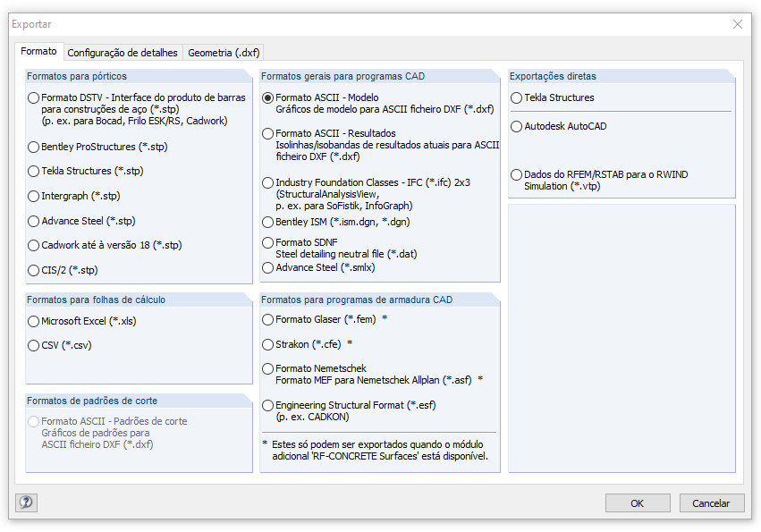Choose CSV (*.csv) spreadsheet format

[x=33, y=345]
